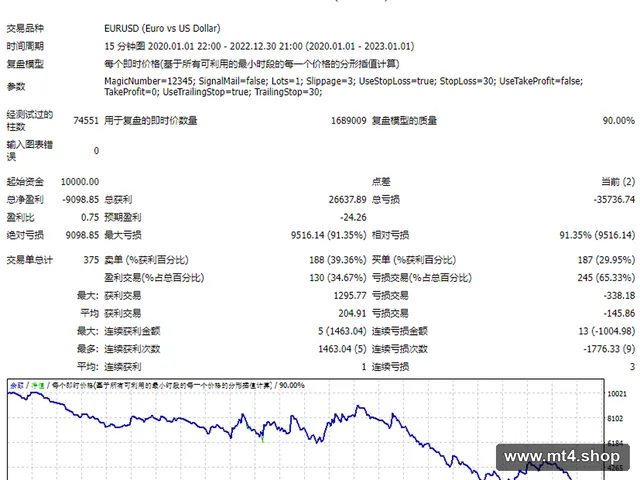The width and height of the screenshot is (640, 480).
Task: Click the largest loss trade value -338.18
Action: coord(619,296)
